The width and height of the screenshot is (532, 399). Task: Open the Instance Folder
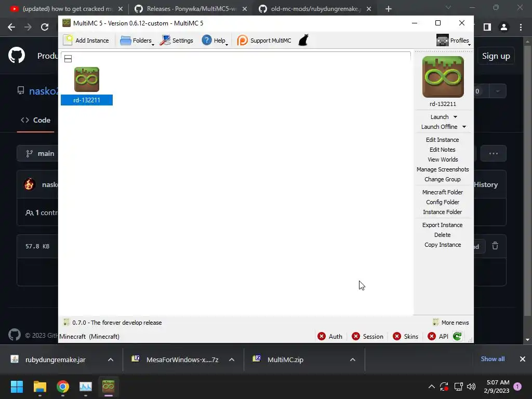[443, 212]
